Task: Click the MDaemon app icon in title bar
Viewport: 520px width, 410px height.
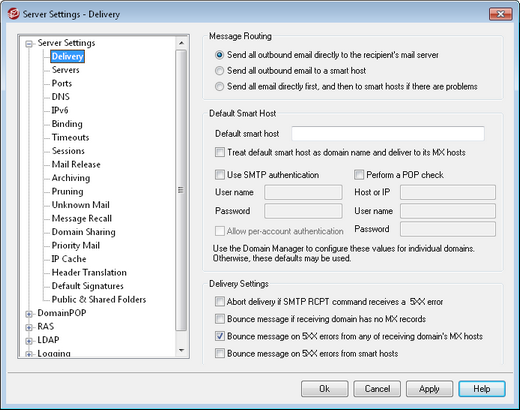Action: [14, 14]
